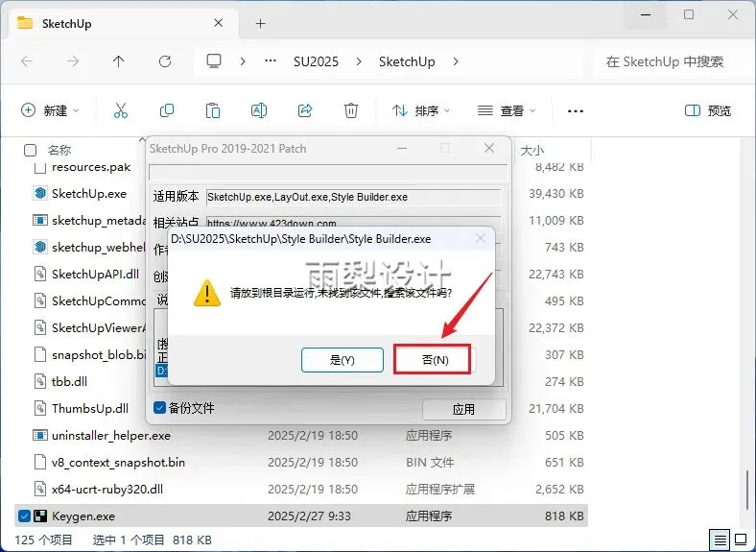
Task: Click the 适用版本 field in Patch window
Action: coord(353,197)
